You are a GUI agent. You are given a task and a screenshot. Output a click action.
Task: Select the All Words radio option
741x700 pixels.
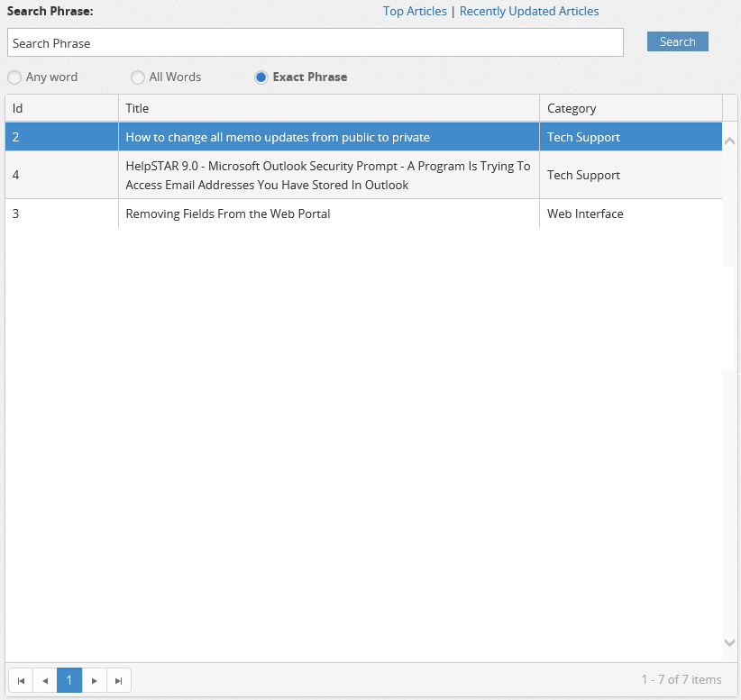(x=138, y=77)
